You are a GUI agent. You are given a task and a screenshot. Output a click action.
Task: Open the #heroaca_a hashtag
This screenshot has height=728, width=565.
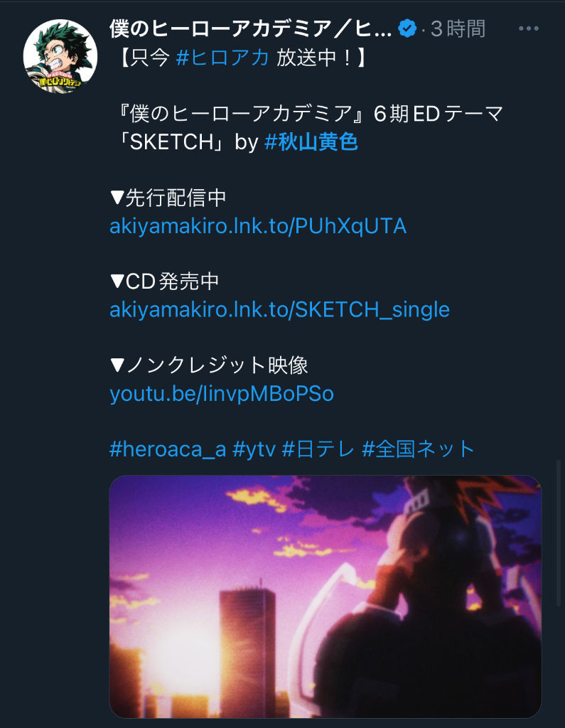click(168, 449)
